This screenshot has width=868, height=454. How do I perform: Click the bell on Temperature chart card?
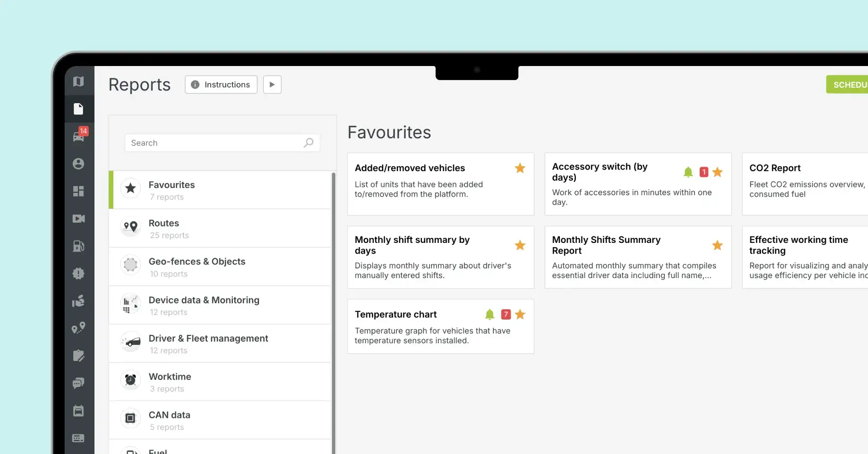(490, 315)
